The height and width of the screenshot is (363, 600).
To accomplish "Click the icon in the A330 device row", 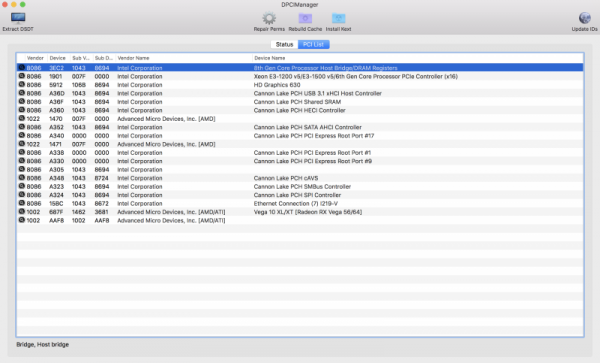I will coord(22,161).
